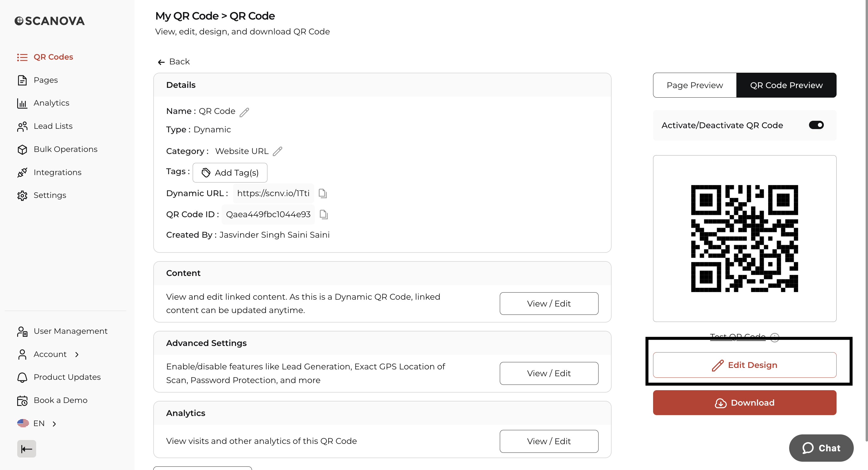868x470 pixels.
Task: Open QR Codes list icon in sidebar
Action: 22,57
